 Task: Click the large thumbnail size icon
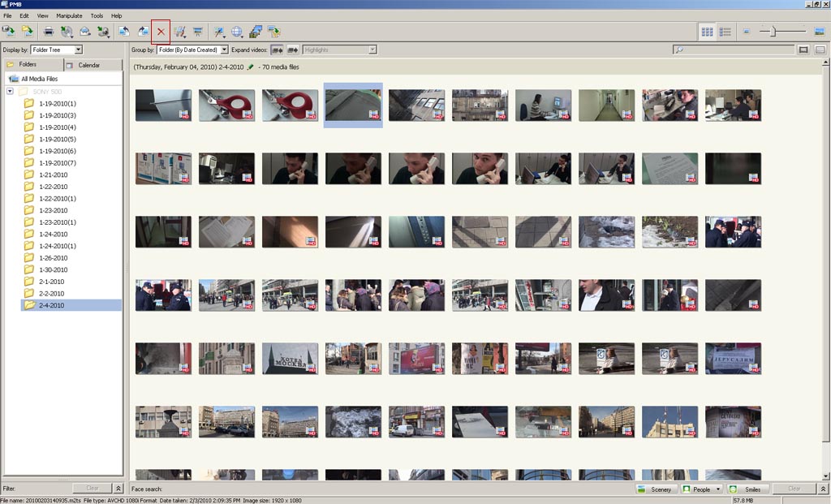(820, 32)
